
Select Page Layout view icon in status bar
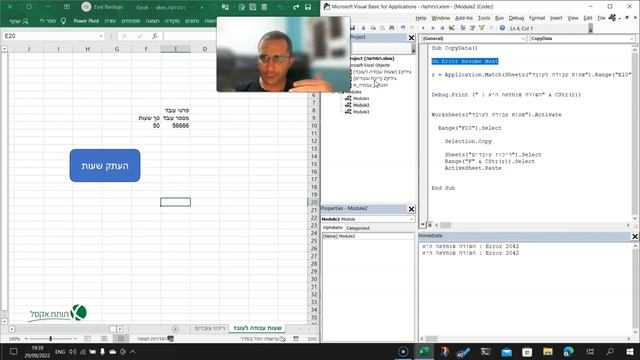tap(104, 338)
